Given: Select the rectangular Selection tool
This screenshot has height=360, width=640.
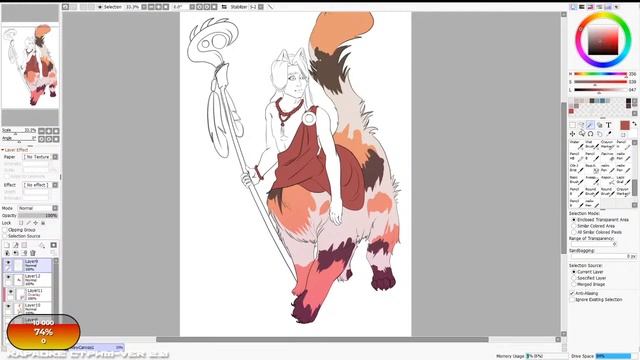Looking at the screenshot, I should click(x=572, y=125).
